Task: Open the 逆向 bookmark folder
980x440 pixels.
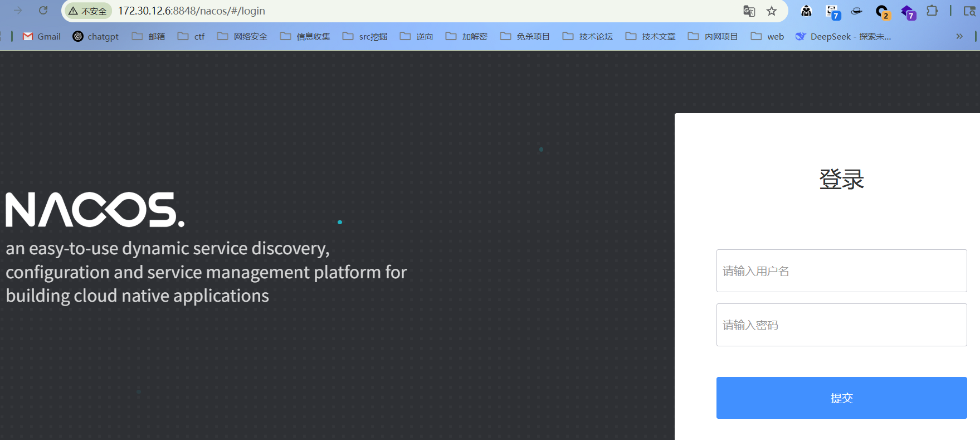Action: [417, 36]
